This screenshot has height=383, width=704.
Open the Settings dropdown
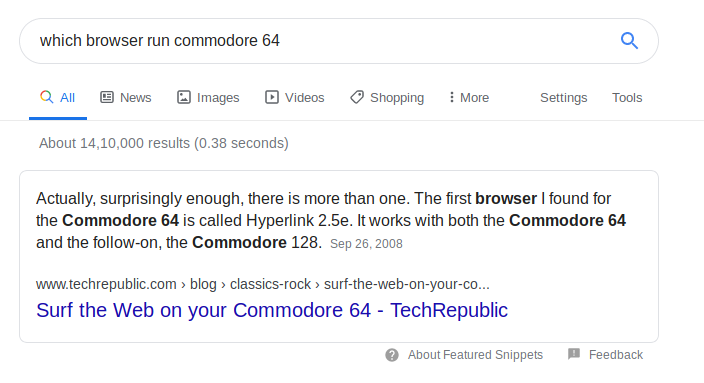pos(563,97)
